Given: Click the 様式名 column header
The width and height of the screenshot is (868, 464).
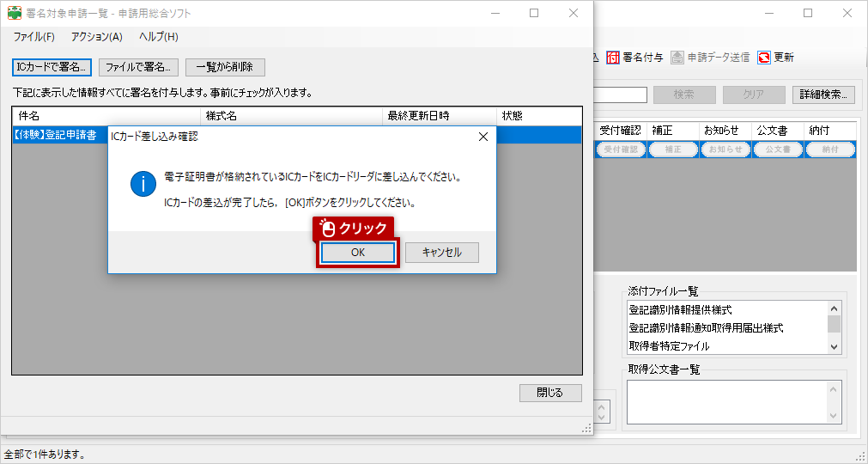Looking at the screenshot, I should [x=291, y=116].
